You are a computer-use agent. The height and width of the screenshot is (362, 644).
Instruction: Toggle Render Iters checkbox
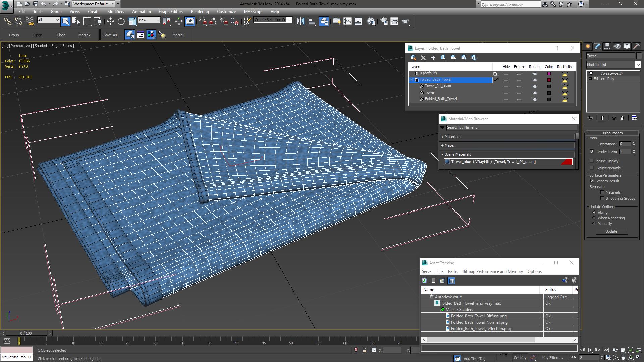(592, 152)
